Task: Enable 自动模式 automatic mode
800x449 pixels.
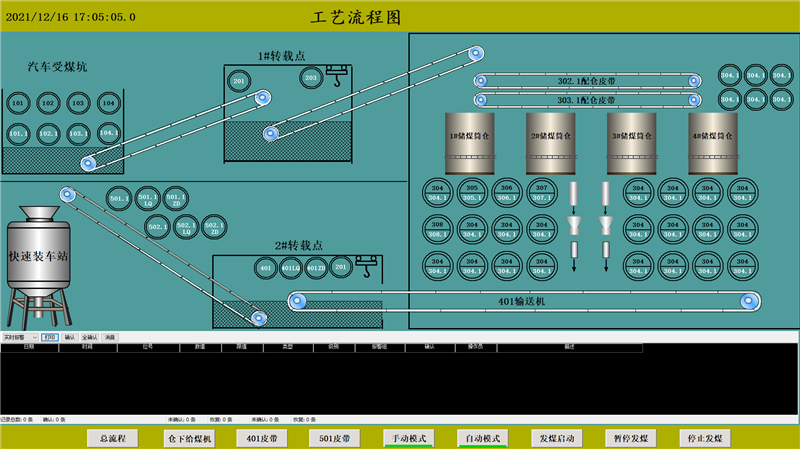Action: coord(482,438)
